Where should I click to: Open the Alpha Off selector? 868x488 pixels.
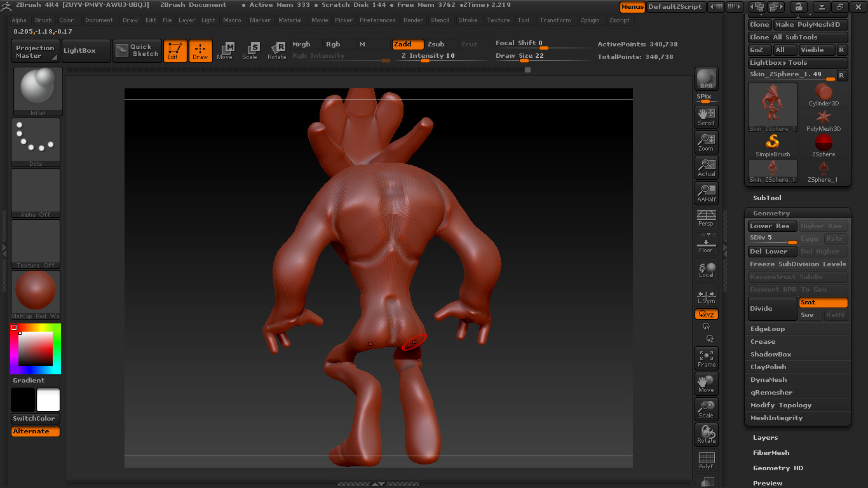pos(36,193)
